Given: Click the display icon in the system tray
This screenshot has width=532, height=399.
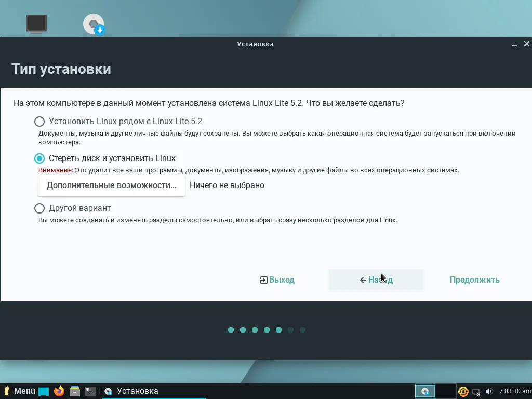Looking at the screenshot, I should coord(476,391).
